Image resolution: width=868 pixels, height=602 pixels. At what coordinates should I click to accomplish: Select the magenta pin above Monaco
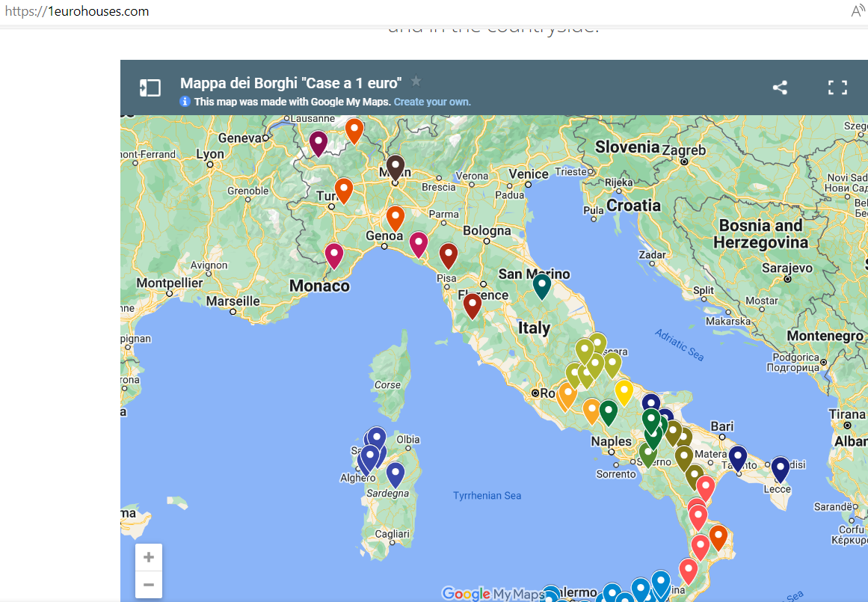point(333,255)
